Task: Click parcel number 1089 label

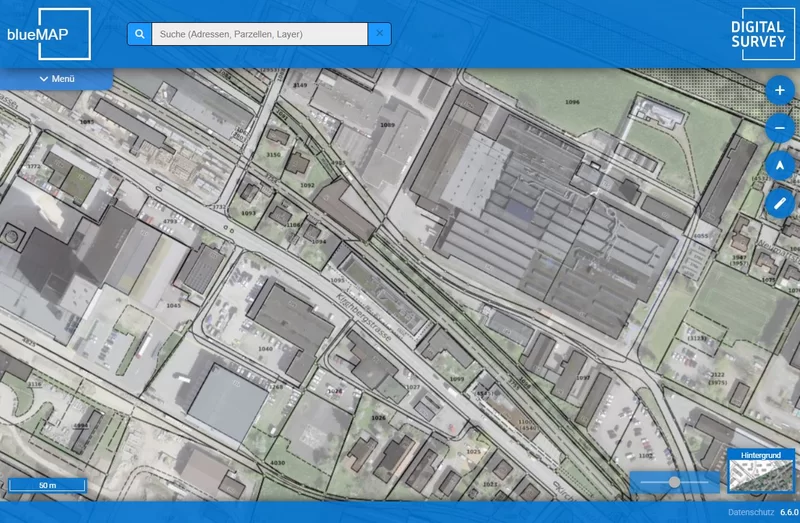Action: point(387,125)
